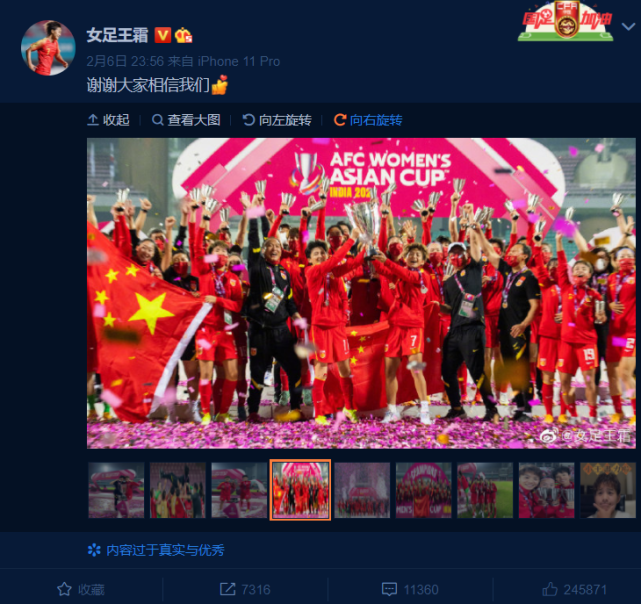Image resolution: width=641 pixels, height=604 pixels.
Task: Select the fifth confetti stage thumbnail
Action: pos(362,490)
